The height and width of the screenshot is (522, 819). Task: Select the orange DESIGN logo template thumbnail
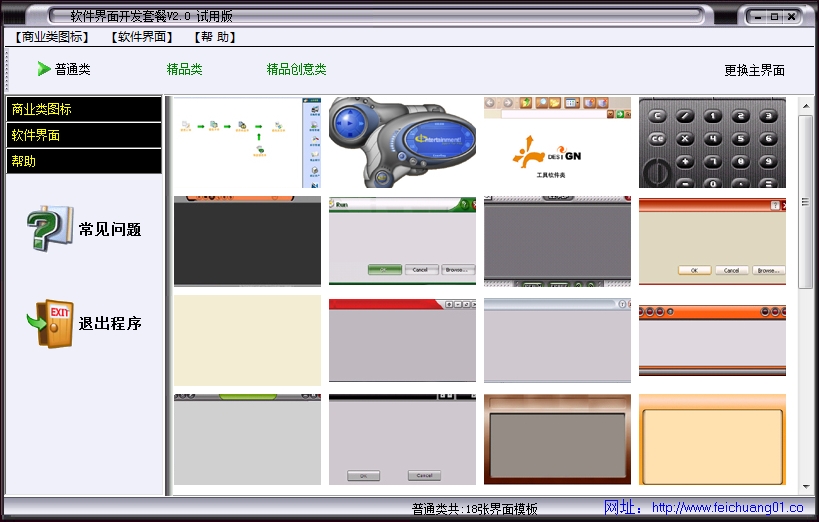557,142
